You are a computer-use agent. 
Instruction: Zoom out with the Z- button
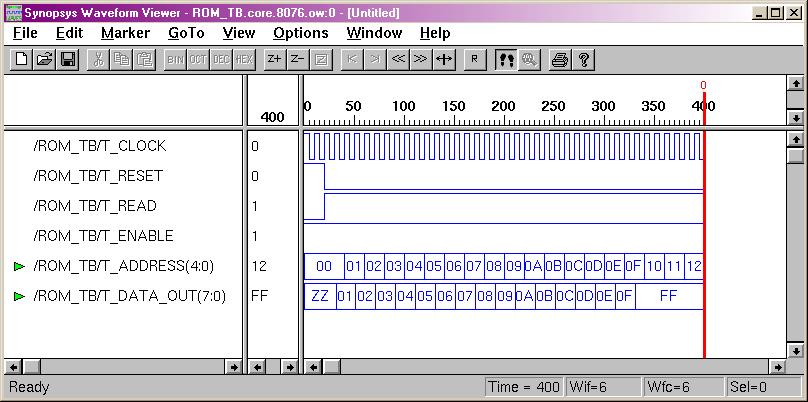(297, 59)
